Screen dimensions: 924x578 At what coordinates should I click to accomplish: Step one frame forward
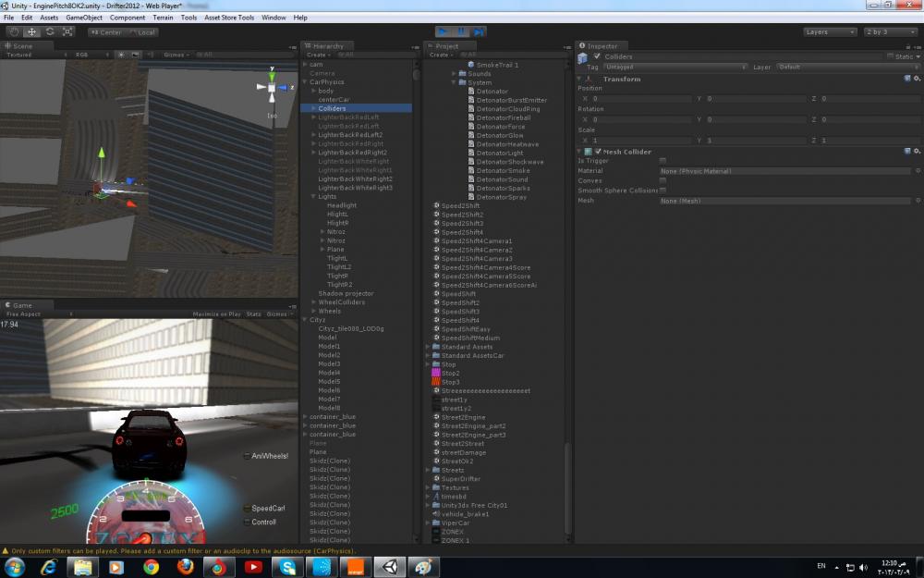(x=479, y=31)
